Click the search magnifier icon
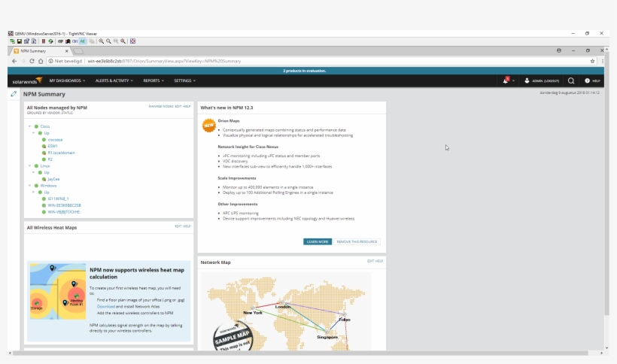This screenshot has width=617, height=364. point(571,80)
